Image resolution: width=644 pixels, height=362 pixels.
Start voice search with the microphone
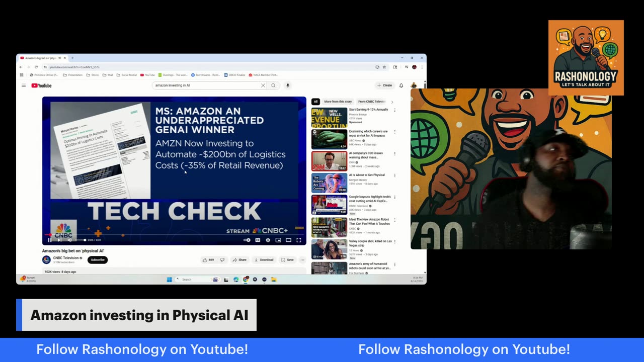(288, 85)
